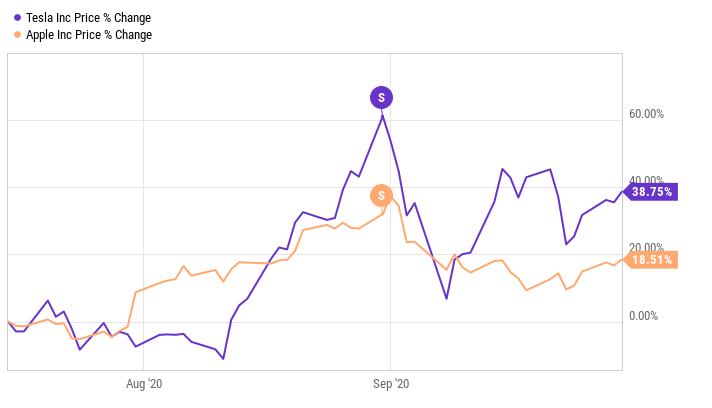
Task: Click the orange Apple legend dot
Action: click(x=17, y=35)
